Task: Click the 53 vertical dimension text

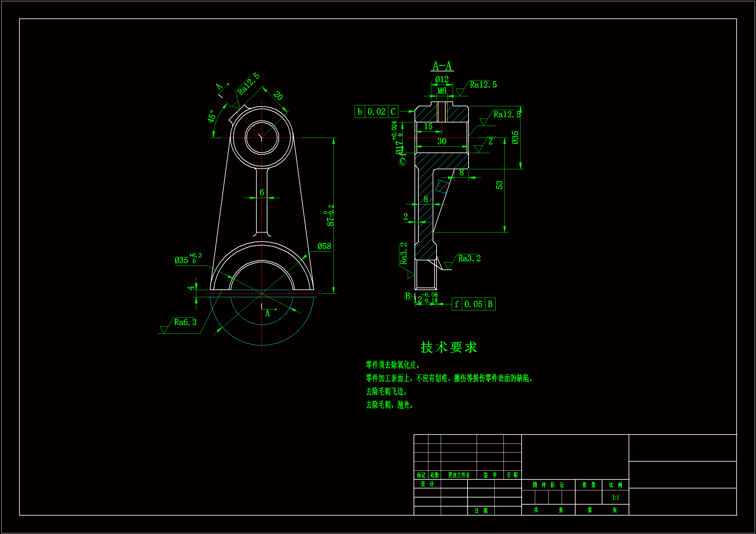Action: (x=500, y=185)
